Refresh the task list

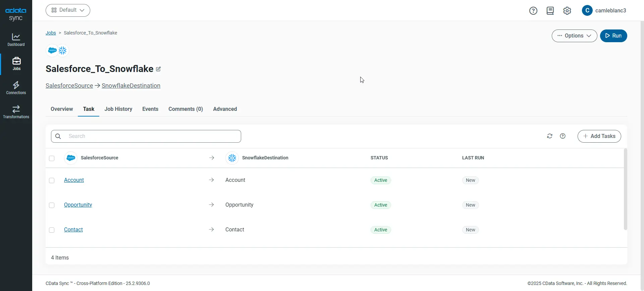(x=549, y=136)
